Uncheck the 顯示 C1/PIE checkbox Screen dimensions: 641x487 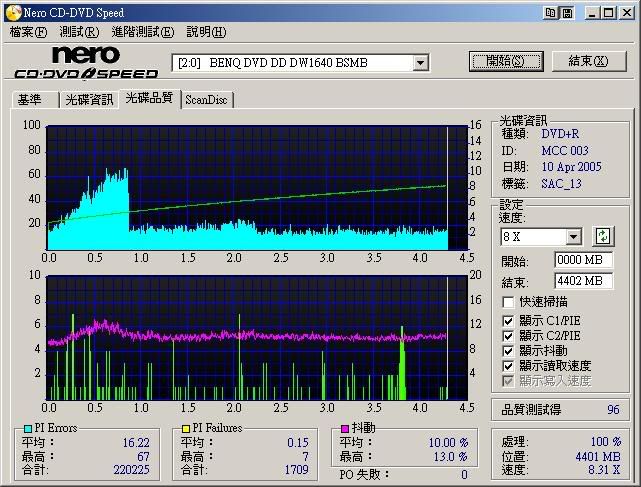[508, 321]
